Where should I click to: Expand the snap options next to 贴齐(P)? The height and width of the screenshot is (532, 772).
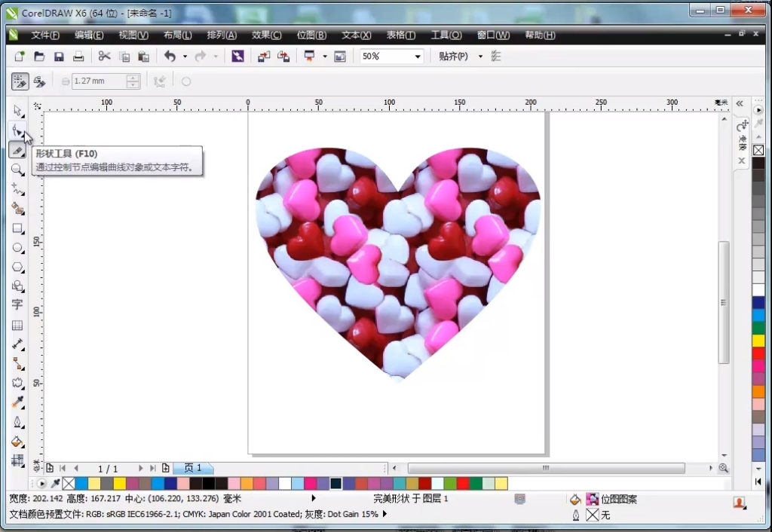point(480,56)
